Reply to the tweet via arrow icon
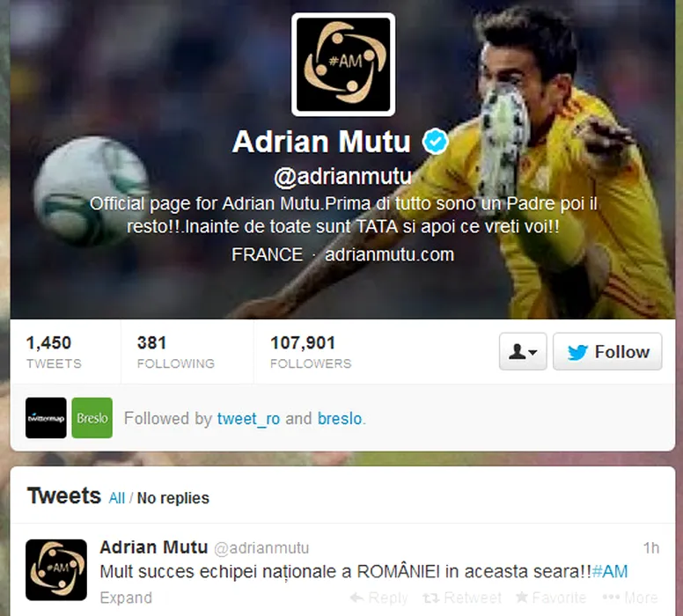This screenshot has width=683, height=616. (356, 598)
